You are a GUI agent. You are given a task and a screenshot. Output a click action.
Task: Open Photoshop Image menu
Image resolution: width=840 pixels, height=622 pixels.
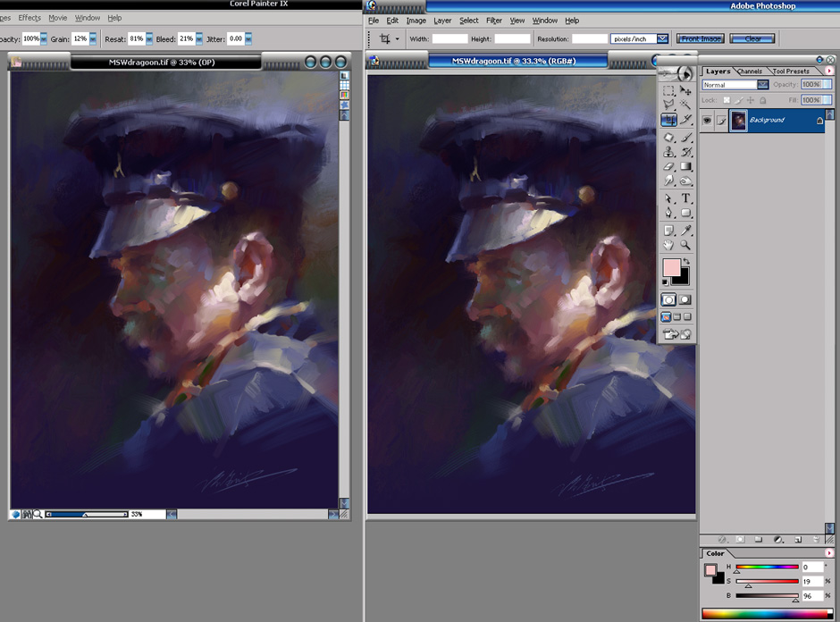coord(416,21)
